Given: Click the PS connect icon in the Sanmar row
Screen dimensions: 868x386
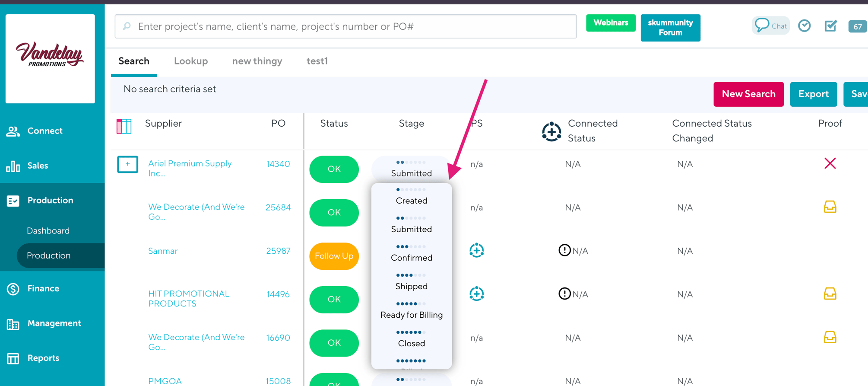Looking at the screenshot, I should [x=477, y=250].
